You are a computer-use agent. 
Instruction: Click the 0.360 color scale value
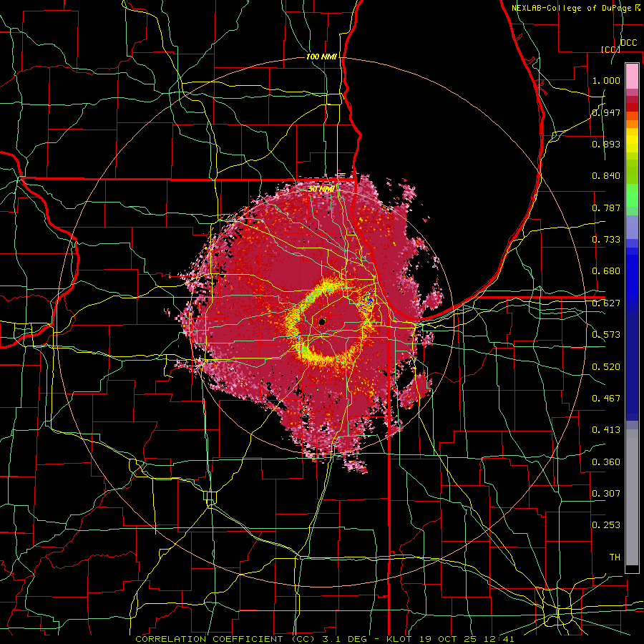[606, 462]
